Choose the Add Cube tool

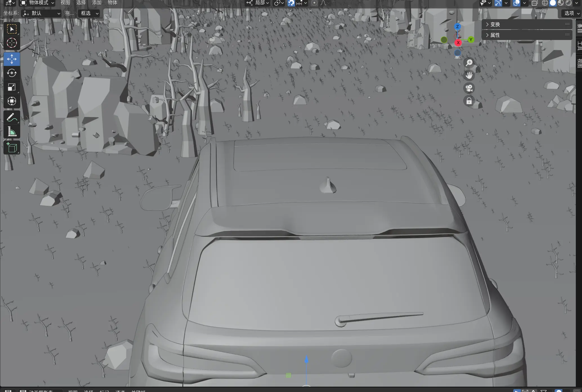pyautogui.click(x=12, y=147)
